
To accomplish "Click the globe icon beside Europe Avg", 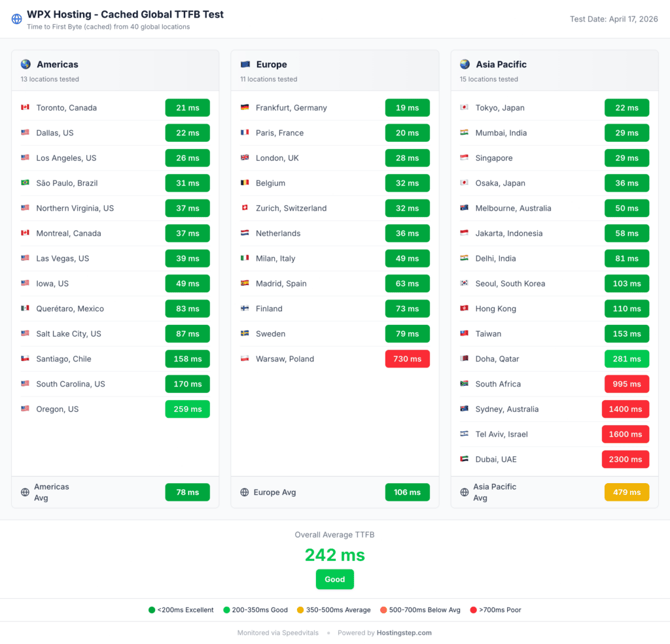I will [x=245, y=492].
